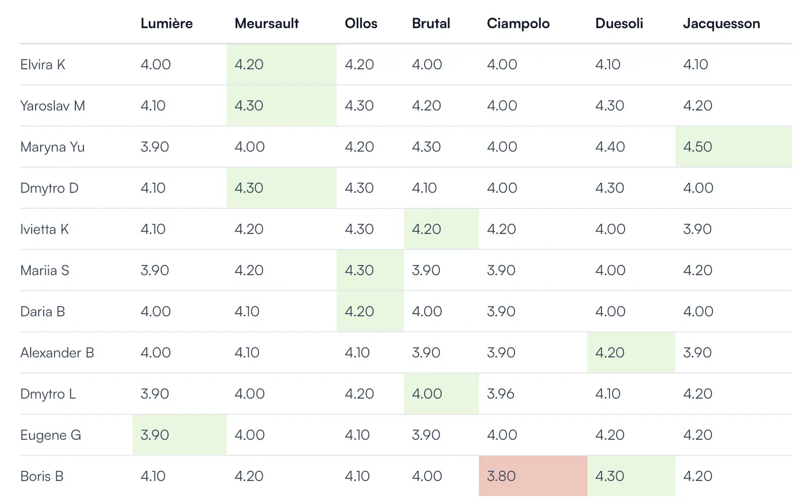Click the Lumière column header
Viewport: 812px width, 504px height.
click(x=166, y=23)
